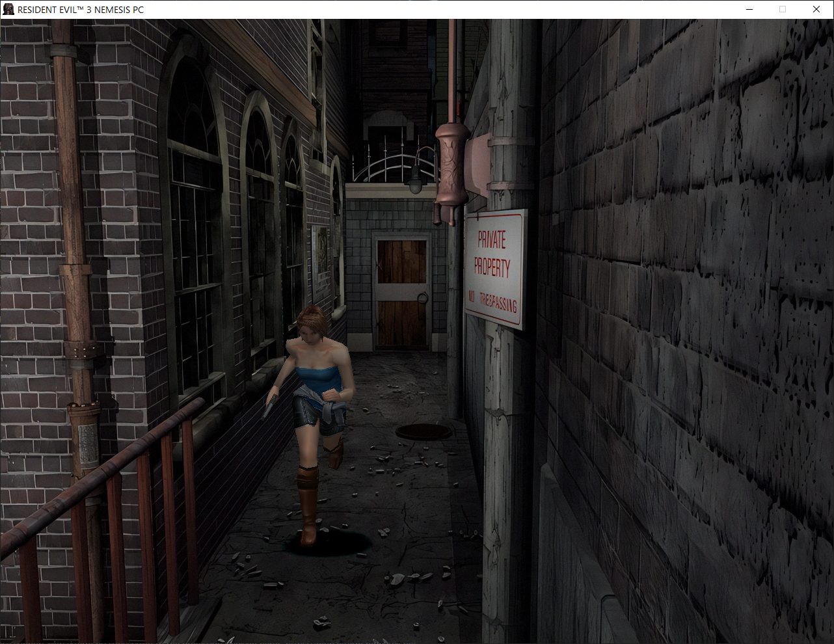Click the hanging lamp above the door
Viewport: 834px width, 644px height.
(x=414, y=180)
